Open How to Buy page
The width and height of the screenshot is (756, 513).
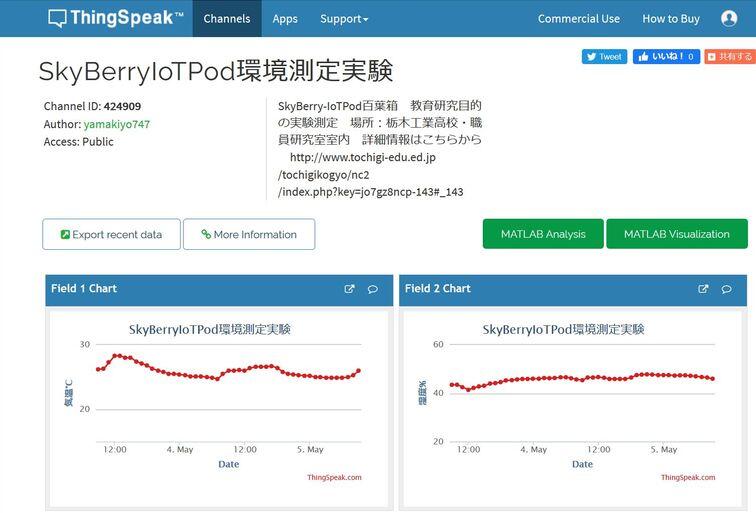point(671,19)
